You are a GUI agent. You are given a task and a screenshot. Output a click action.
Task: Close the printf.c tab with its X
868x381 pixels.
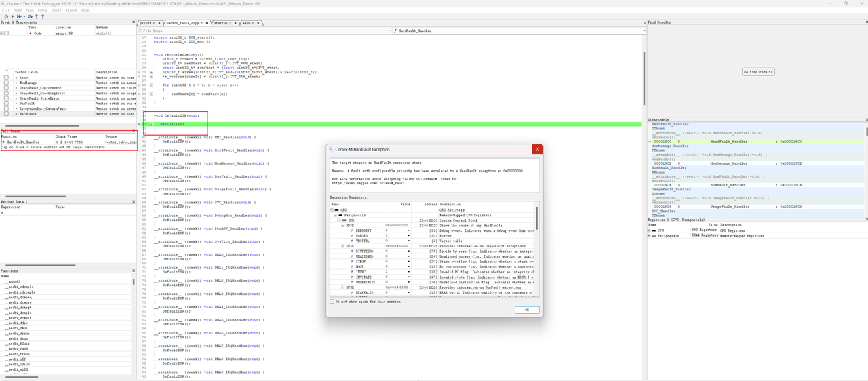point(159,23)
